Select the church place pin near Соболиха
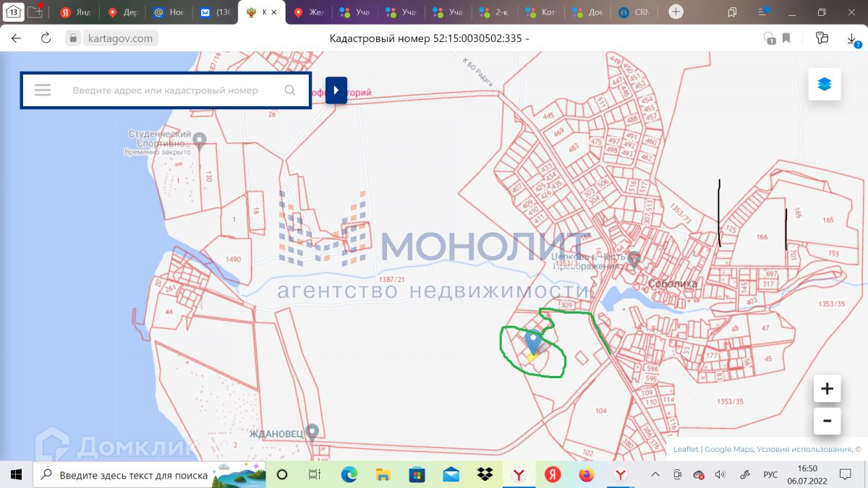 [634, 258]
